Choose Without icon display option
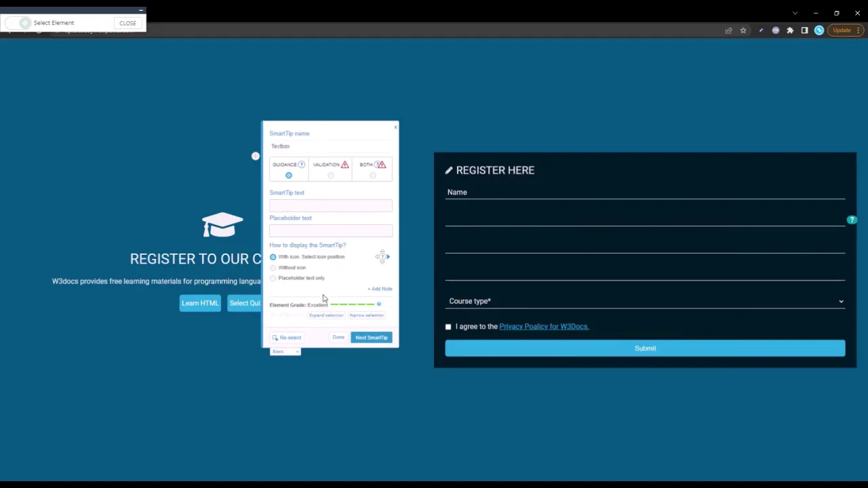Image resolution: width=868 pixels, height=488 pixels. (273, 268)
